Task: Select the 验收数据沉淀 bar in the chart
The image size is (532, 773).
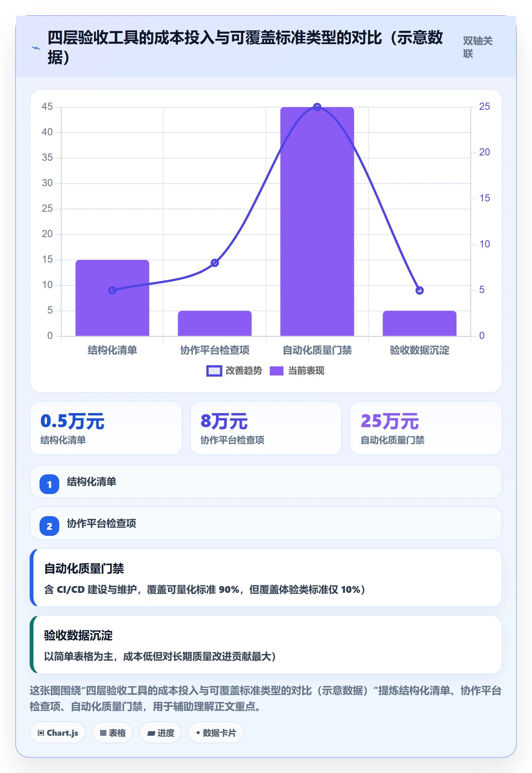Action: click(420, 323)
